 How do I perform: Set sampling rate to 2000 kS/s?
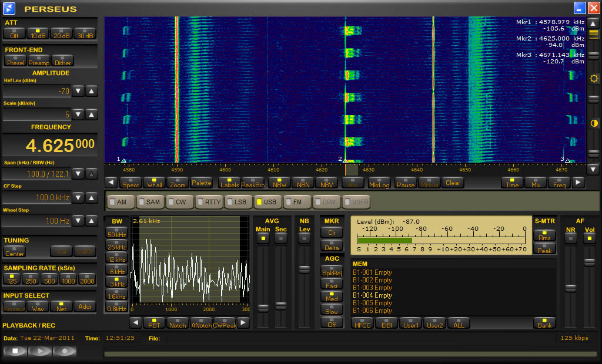87,279
